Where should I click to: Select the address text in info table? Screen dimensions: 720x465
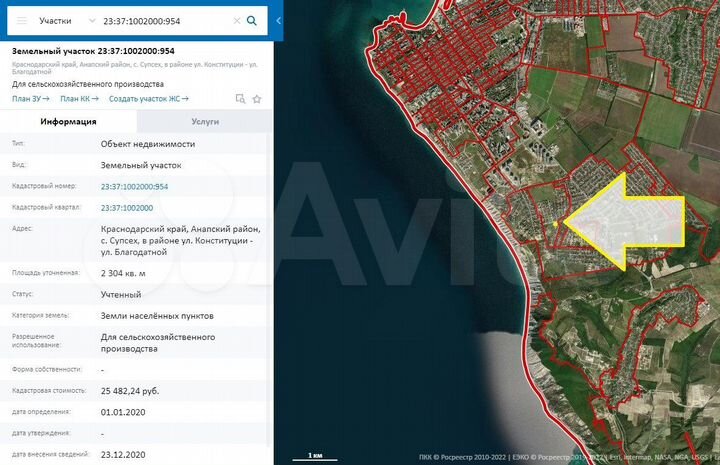tap(180, 240)
